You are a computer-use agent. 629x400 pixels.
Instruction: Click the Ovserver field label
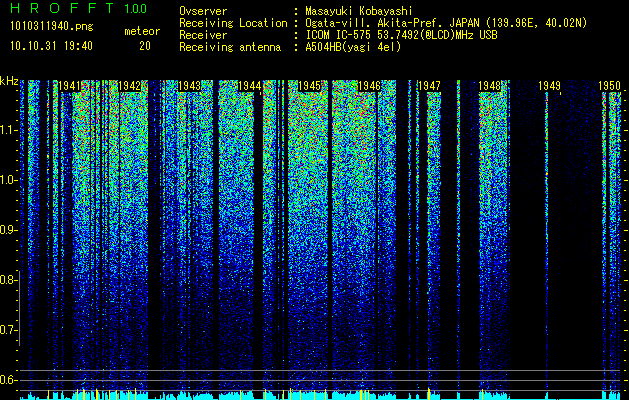coord(203,11)
